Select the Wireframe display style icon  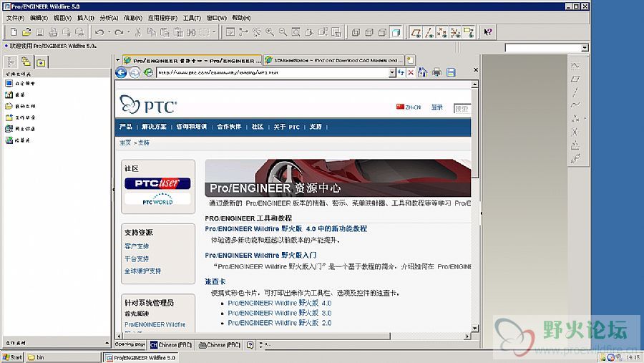(x=356, y=32)
